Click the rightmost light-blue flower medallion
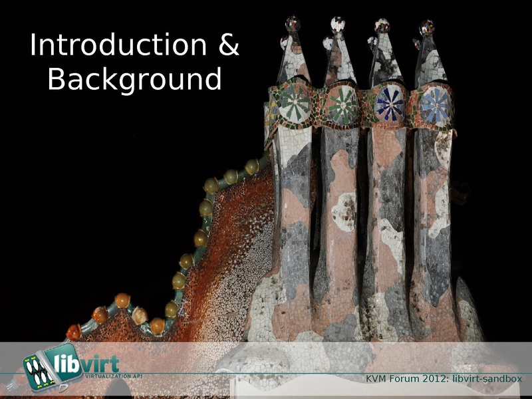Screen dimensions: 532x399 tap(436, 104)
